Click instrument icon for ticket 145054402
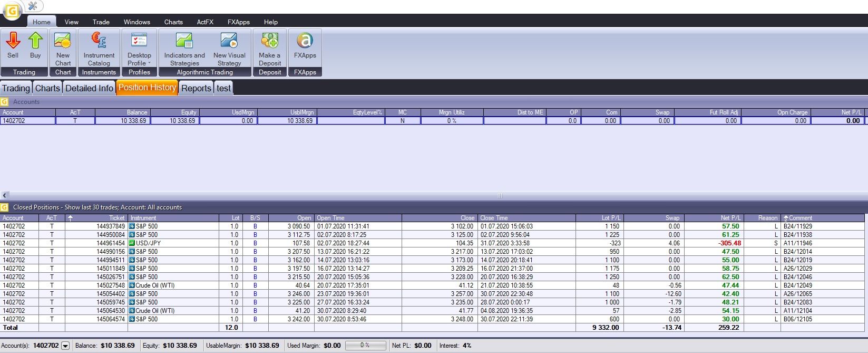 pos(132,294)
